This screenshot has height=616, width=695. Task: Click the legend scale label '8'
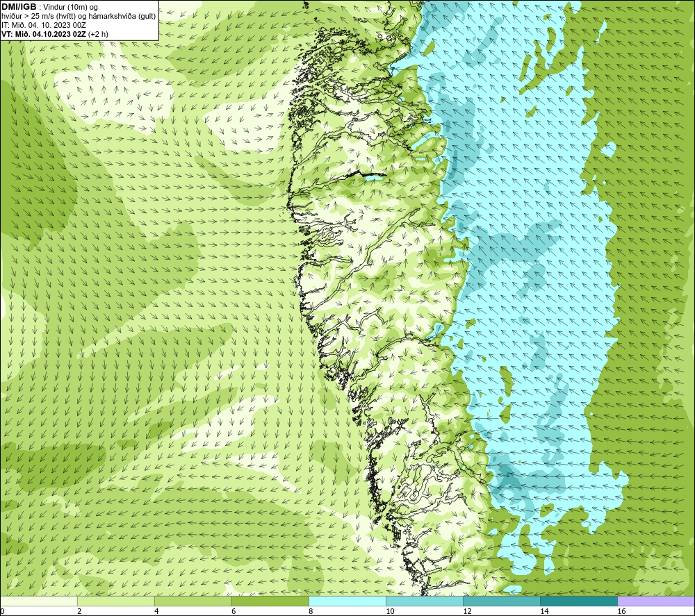coord(311,611)
